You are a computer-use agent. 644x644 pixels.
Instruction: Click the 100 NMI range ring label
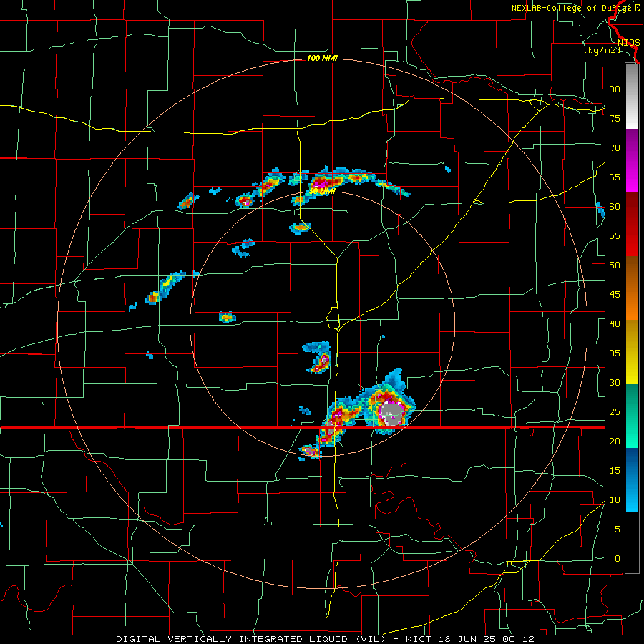[321, 59]
